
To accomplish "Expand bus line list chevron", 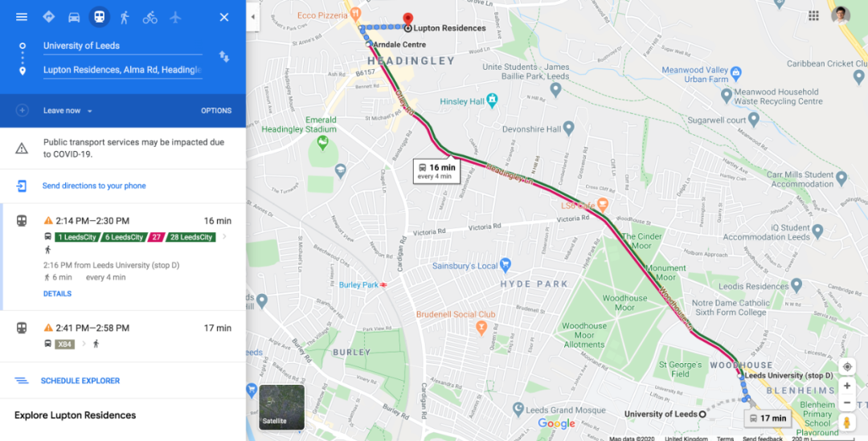I will [x=224, y=237].
